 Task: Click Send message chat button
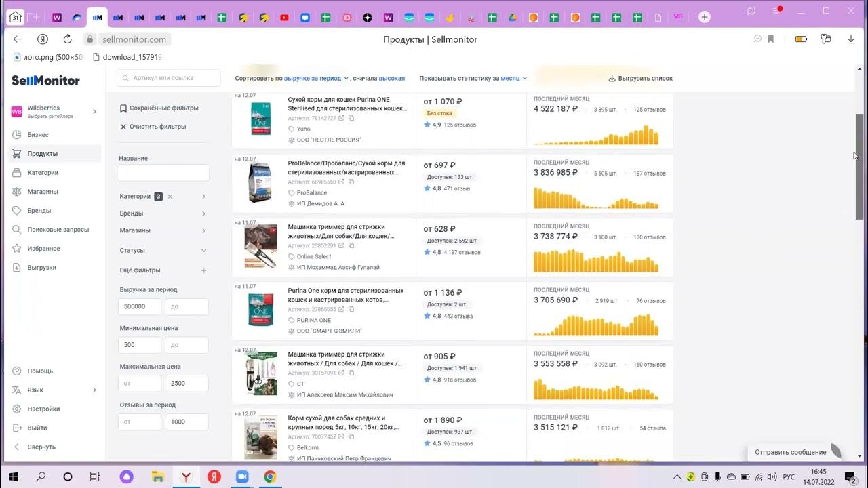pyautogui.click(x=791, y=452)
